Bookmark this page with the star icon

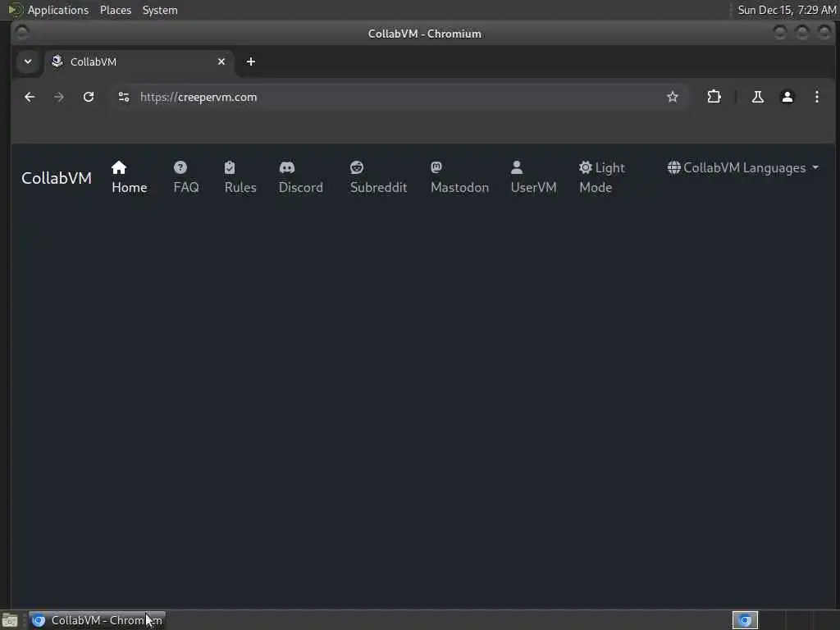click(673, 97)
